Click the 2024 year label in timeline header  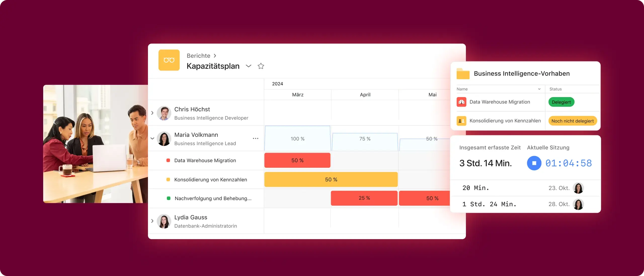[x=277, y=84]
